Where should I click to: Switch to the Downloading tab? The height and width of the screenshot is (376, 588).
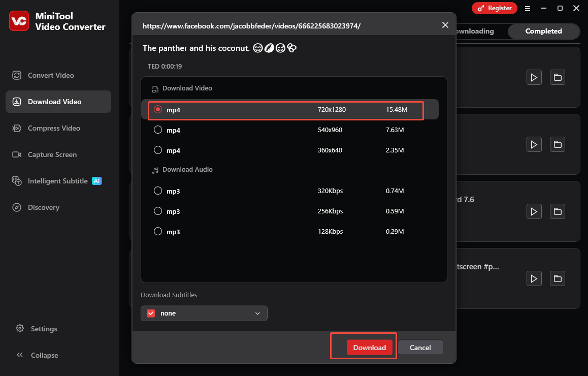tap(474, 31)
